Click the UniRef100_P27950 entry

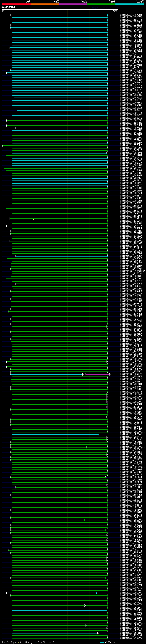[x=131, y=615]
